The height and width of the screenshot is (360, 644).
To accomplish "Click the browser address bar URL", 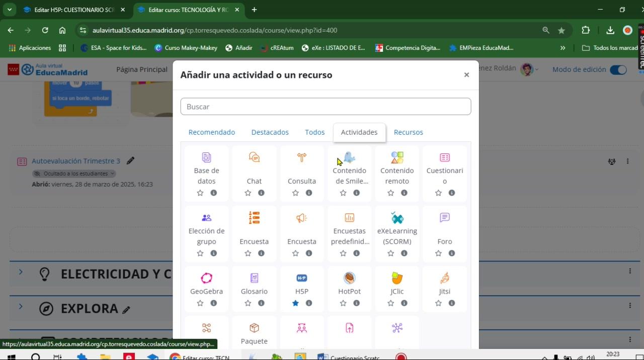I will coord(215,30).
